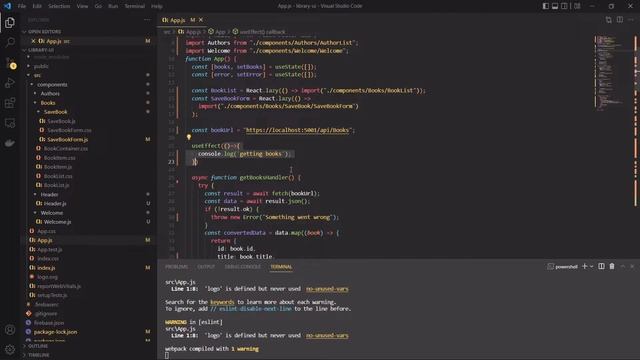Open the Search view in activity bar
This screenshot has width=640, height=360.
(x=10, y=42)
